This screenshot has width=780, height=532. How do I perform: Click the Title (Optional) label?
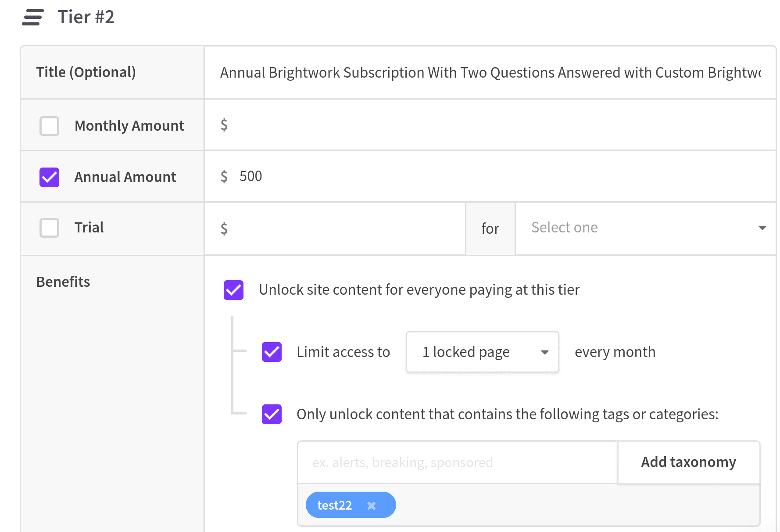tap(86, 72)
